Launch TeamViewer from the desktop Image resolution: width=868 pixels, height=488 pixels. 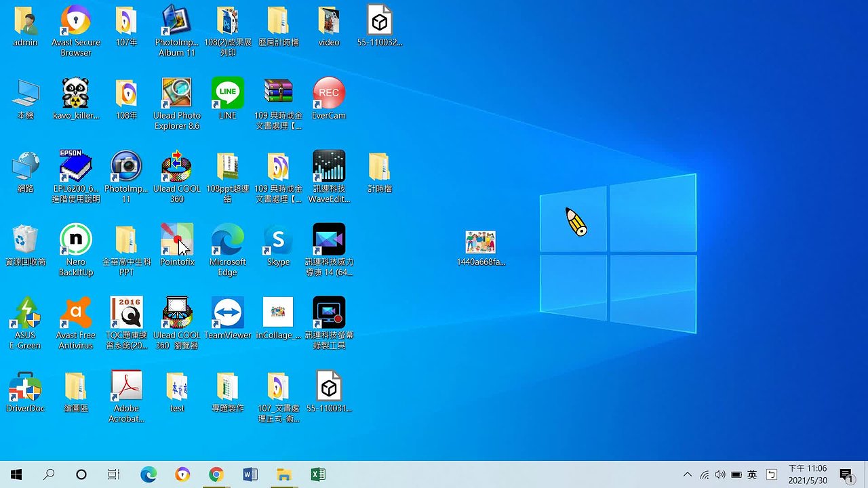pos(228,313)
